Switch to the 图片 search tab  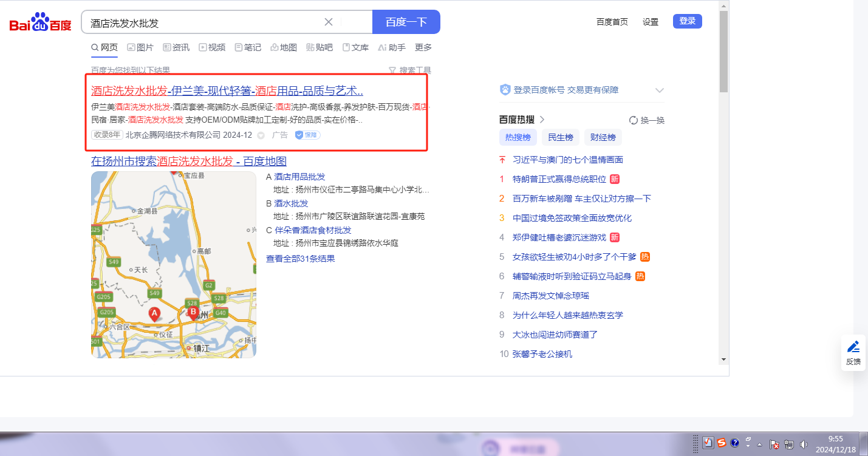point(140,47)
